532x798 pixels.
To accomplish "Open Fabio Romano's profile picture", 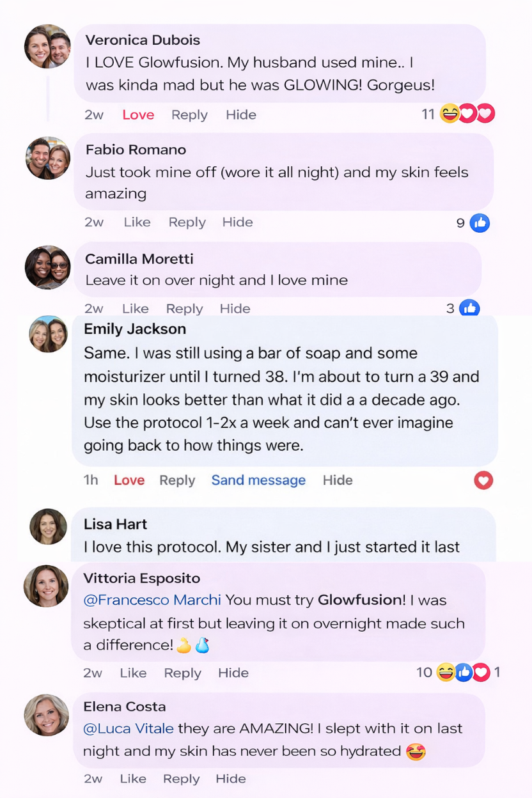I will click(47, 158).
